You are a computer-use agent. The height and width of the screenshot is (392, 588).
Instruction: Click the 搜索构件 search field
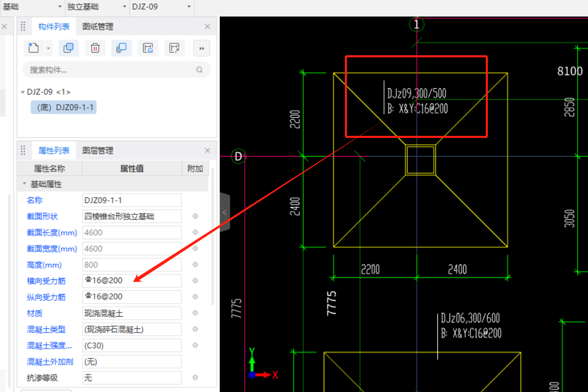coord(116,70)
